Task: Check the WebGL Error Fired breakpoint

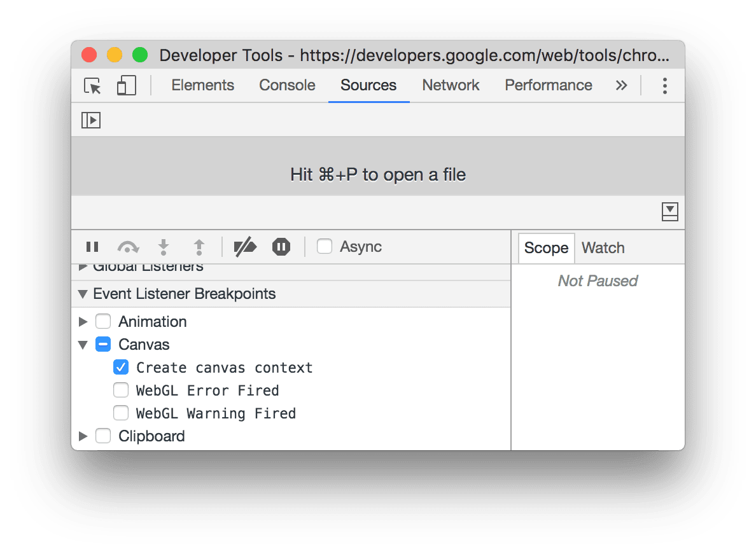Action: (121, 390)
